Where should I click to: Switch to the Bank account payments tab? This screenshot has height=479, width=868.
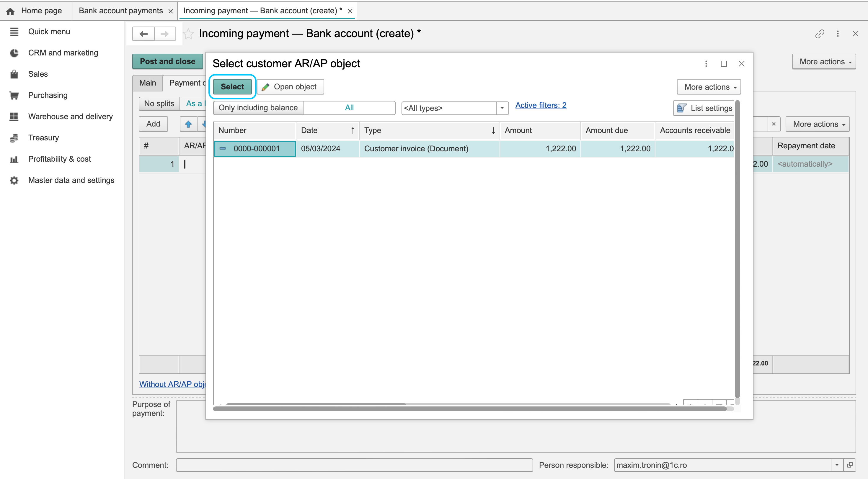[121, 11]
